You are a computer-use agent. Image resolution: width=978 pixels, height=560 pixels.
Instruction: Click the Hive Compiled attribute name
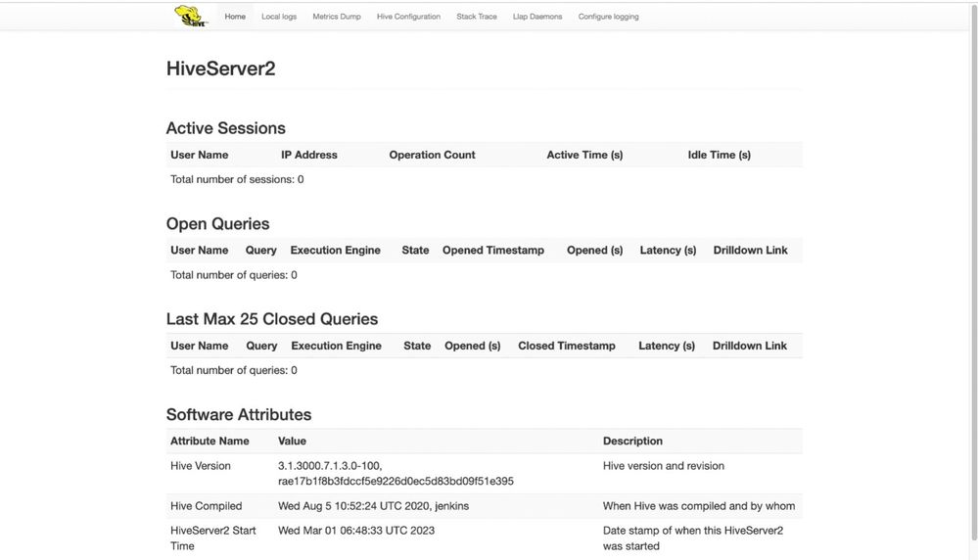(206, 506)
